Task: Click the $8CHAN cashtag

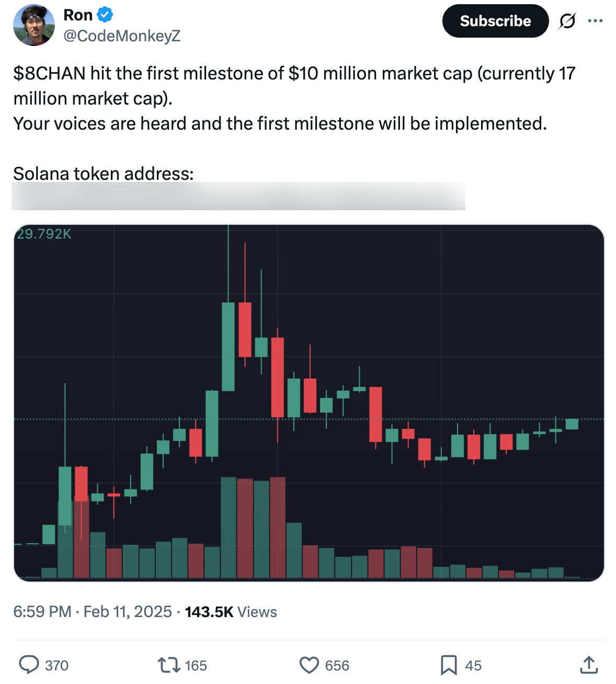Action: [x=49, y=73]
